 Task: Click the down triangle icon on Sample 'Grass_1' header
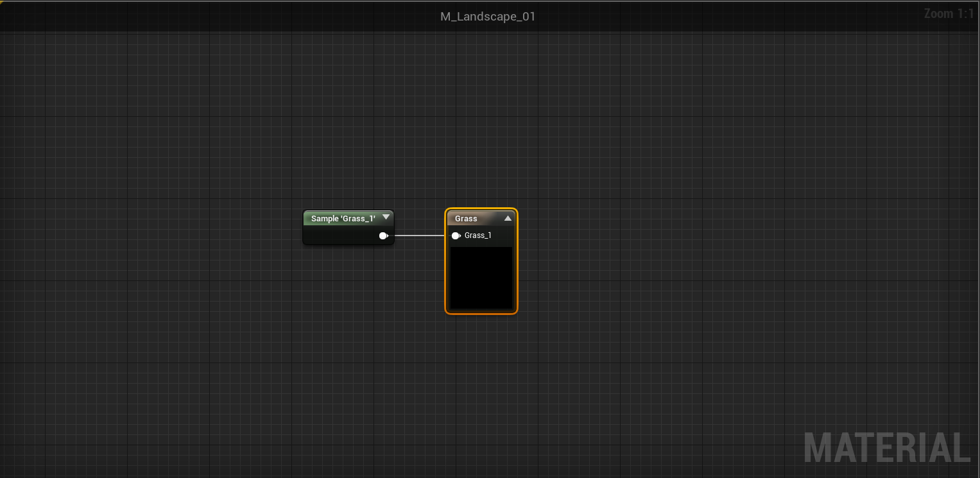click(x=386, y=218)
